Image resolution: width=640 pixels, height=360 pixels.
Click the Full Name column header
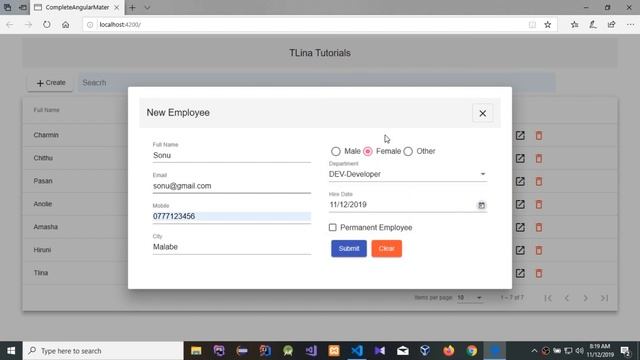[47, 110]
